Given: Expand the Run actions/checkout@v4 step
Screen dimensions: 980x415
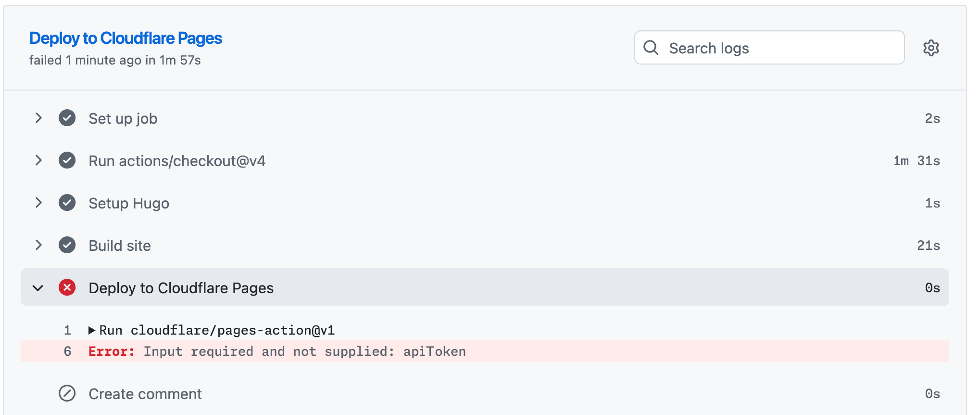Looking at the screenshot, I should point(38,160).
